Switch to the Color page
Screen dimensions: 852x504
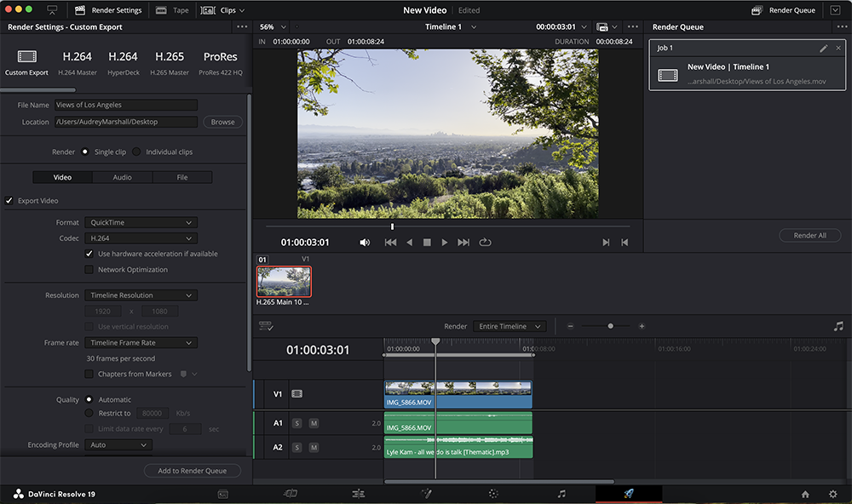point(492,494)
